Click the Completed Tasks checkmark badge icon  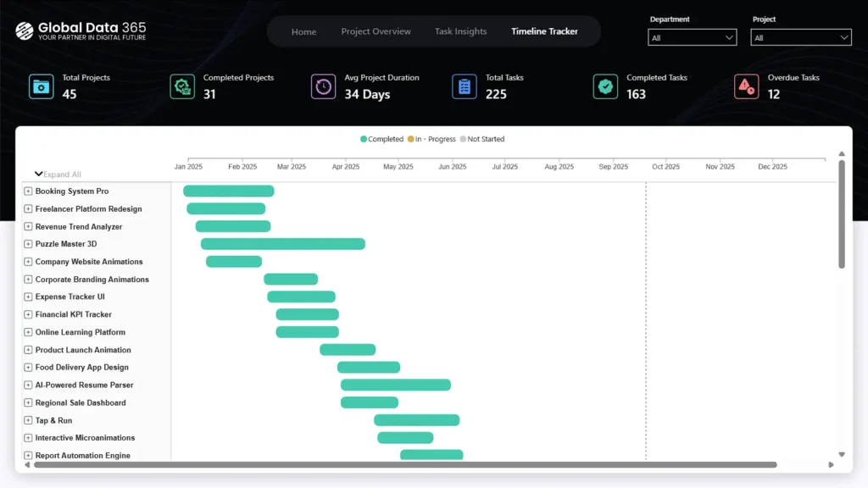(x=605, y=87)
